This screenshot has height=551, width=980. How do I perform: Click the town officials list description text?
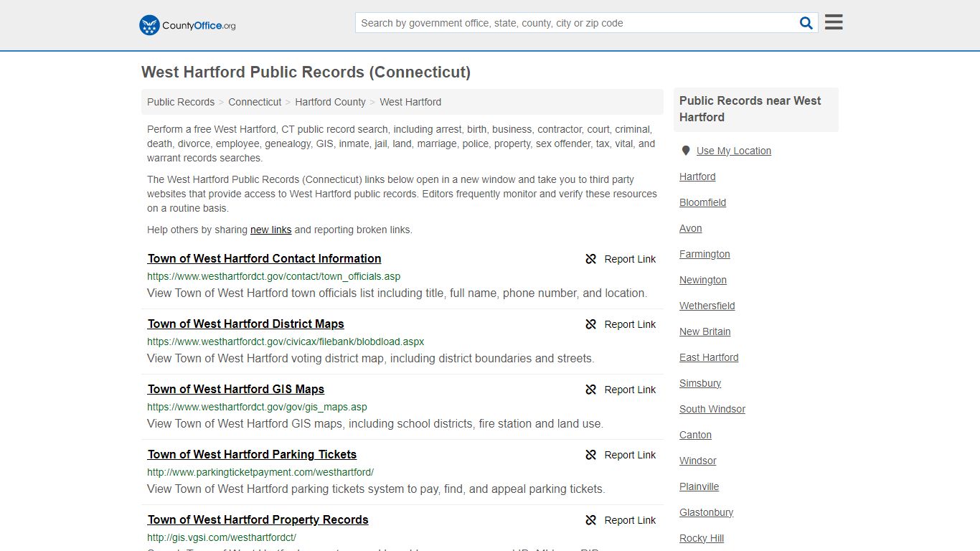(x=397, y=293)
